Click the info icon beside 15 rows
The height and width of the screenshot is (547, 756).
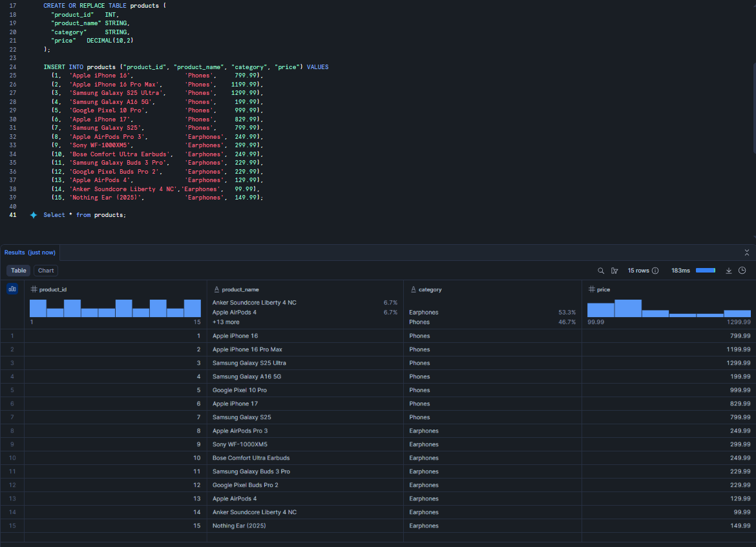click(x=655, y=271)
